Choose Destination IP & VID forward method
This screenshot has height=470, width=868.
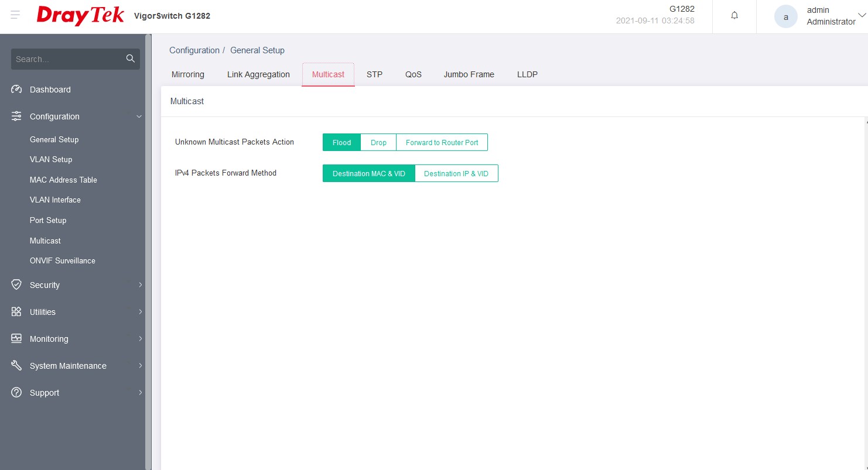tap(456, 174)
